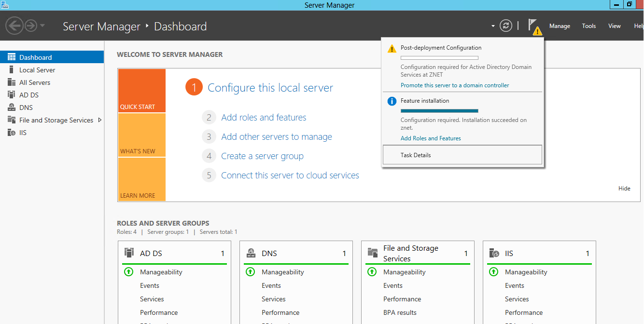Screen dimensions: 644x324
Task: Open dropdown arrow left of refresh icon
Action: (493, 26)
